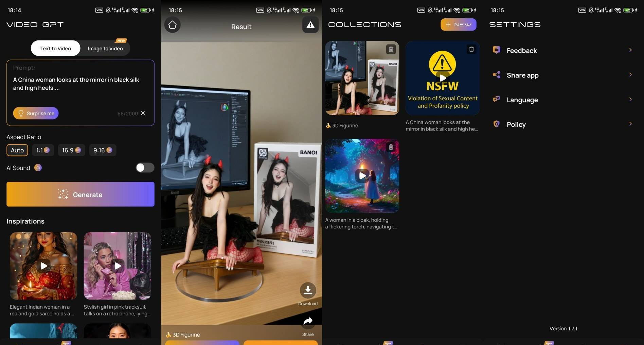Tap muted bell icon in Result status bar
Viewport: 644px width, 345px height.
click(269, 10)
